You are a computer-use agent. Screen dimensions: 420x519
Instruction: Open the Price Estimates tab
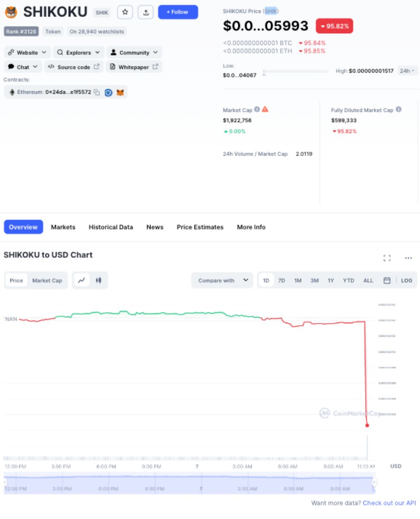click(200, 227)
